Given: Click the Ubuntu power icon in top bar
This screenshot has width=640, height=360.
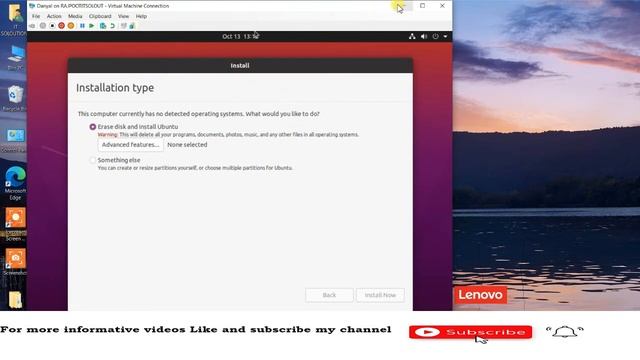Looking at the screenshot, I should pyautogui.click(x=436, y=36).
